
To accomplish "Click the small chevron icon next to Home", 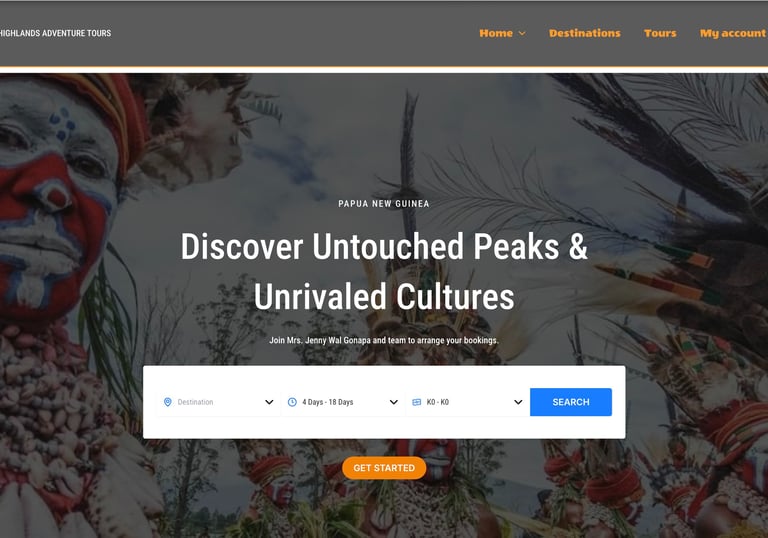I will [x=522, y=33].
